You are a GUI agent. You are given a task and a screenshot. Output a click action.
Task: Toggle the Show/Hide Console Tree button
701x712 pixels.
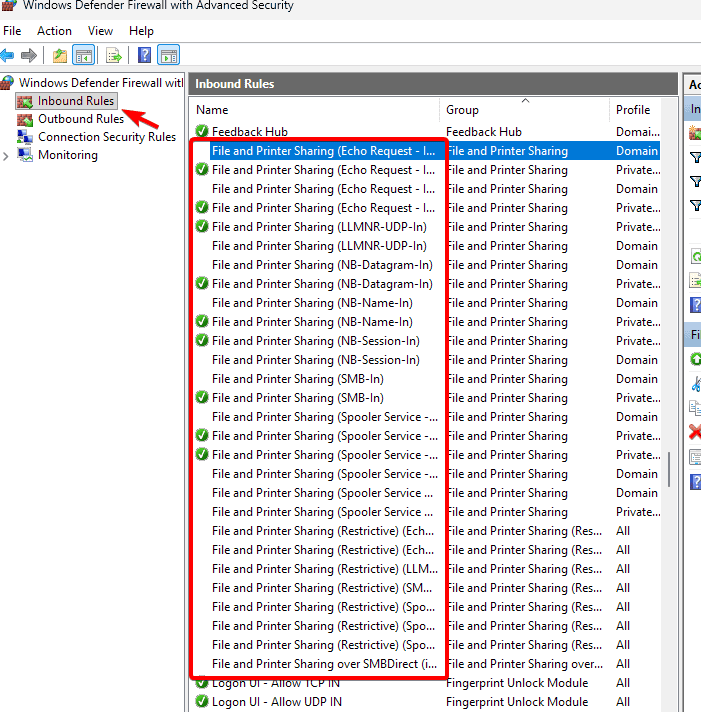point(84,55)
